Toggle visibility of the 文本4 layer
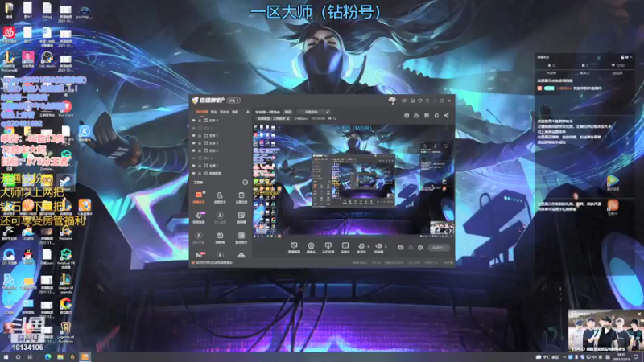The image size is (644, 362). [193, 121]
